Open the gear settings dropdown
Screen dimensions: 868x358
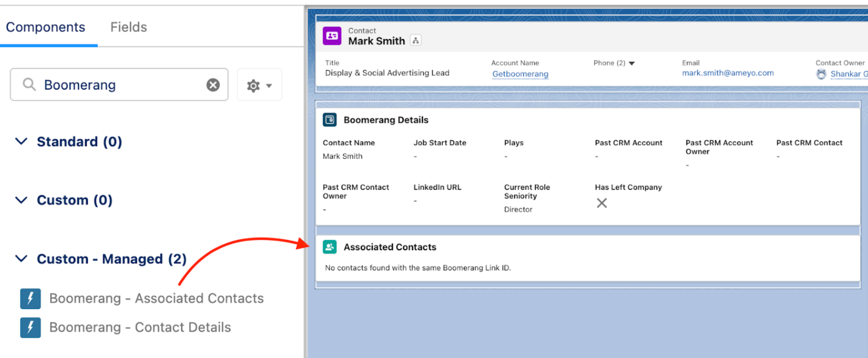click(x=259, y=85)
